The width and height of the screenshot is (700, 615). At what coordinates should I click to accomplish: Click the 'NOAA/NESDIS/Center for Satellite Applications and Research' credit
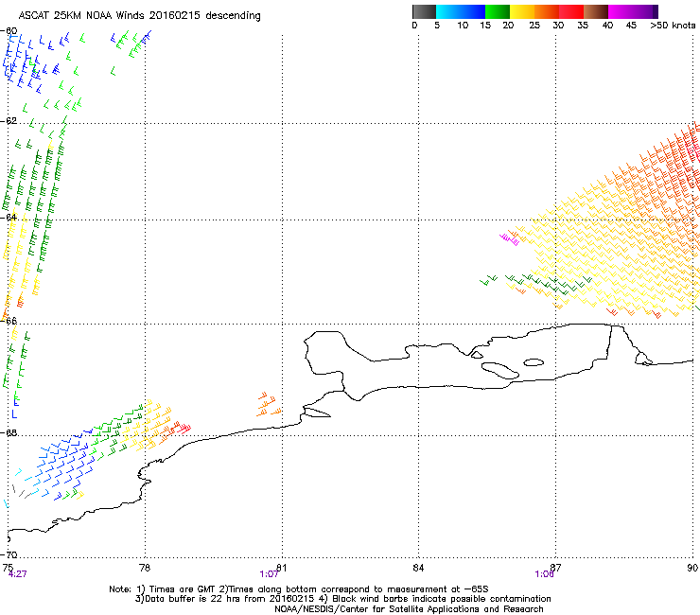point(409,609)
